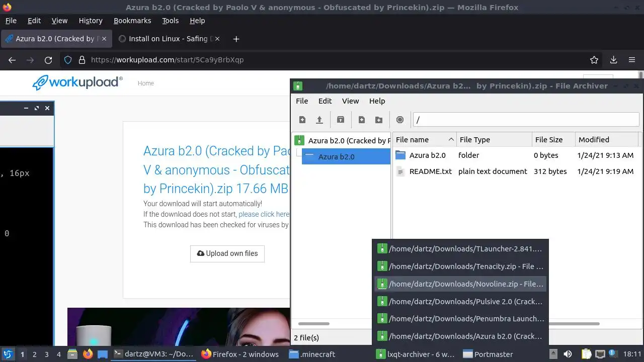This screenshot has height=362, width=644.
Task: Select the Azura b2.0 (Cracked by...) root tree node
Action: click(x=342, y=141)
